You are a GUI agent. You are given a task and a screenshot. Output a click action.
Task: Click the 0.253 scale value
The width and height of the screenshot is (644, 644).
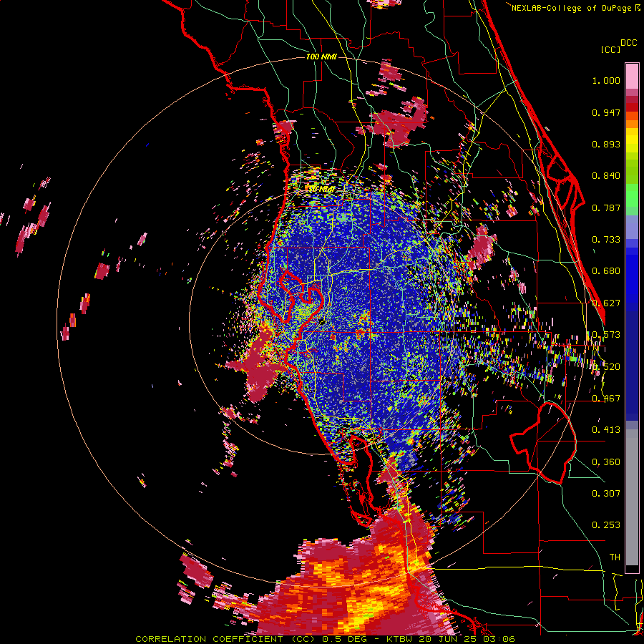point(606,526)
